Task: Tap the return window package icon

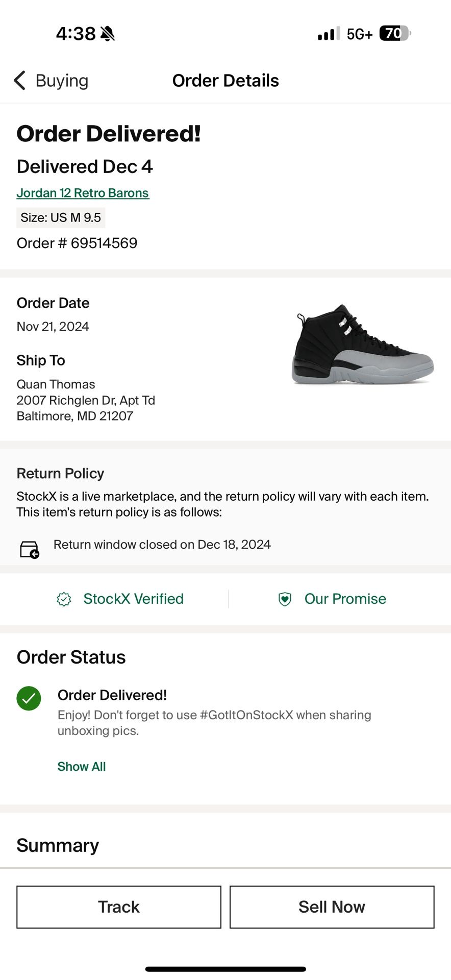Action: 30,550
